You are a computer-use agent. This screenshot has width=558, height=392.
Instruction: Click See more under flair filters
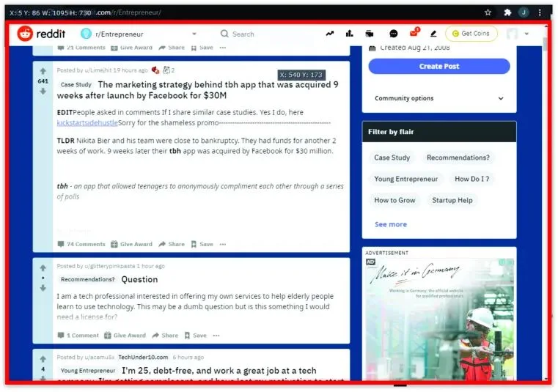click(390, 224)
